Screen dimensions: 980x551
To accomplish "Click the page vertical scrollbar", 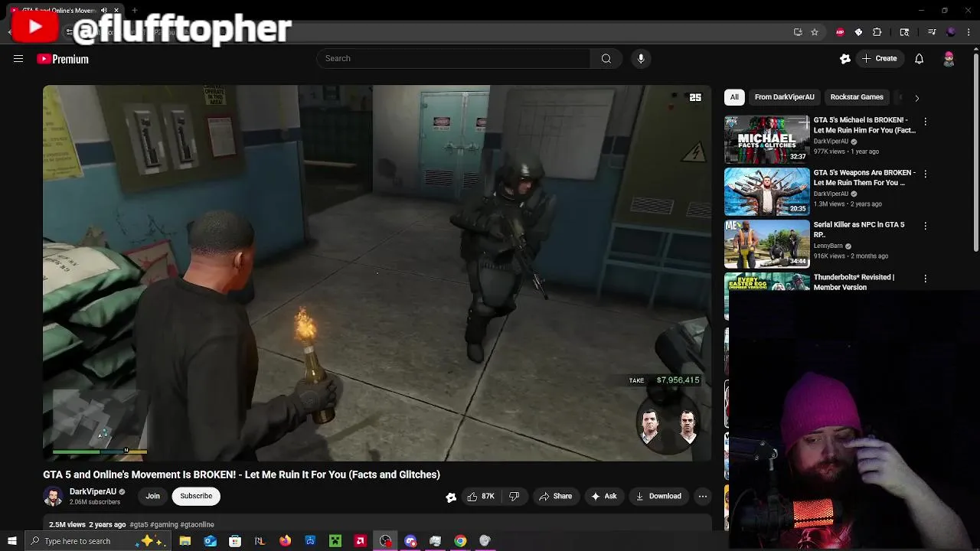I will [x=975, y=153].
